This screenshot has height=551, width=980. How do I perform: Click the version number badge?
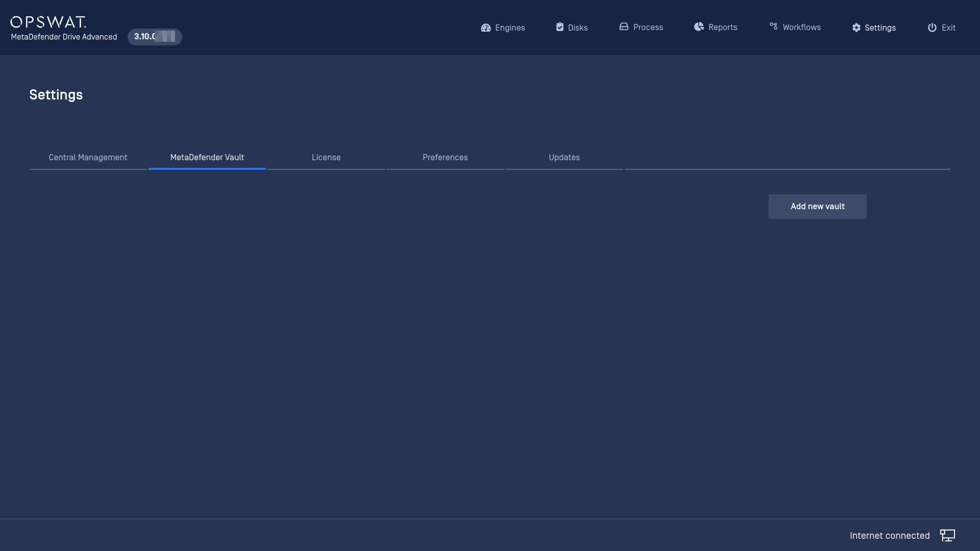tap(155, 37)
